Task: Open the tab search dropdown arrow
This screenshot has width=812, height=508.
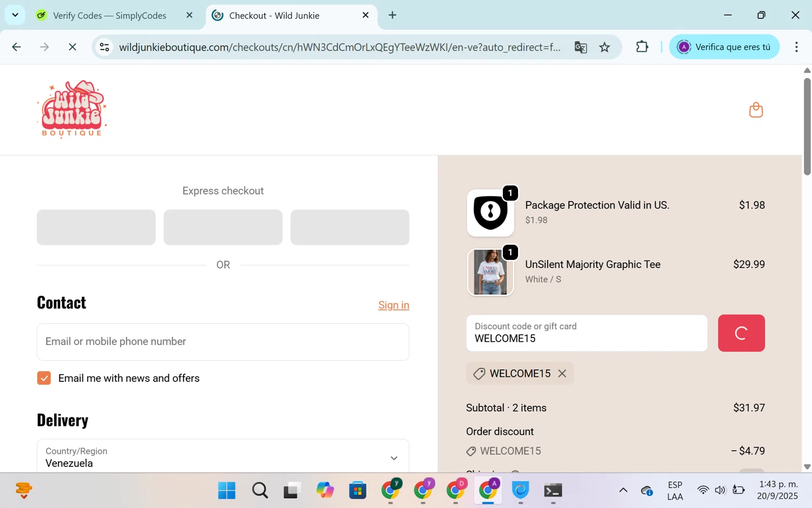Action: pos(15,15)
